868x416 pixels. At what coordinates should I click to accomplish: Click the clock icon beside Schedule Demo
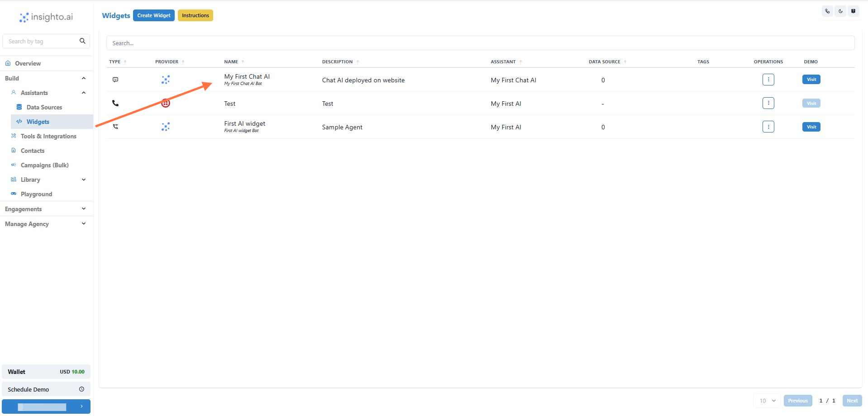point(81,389)
